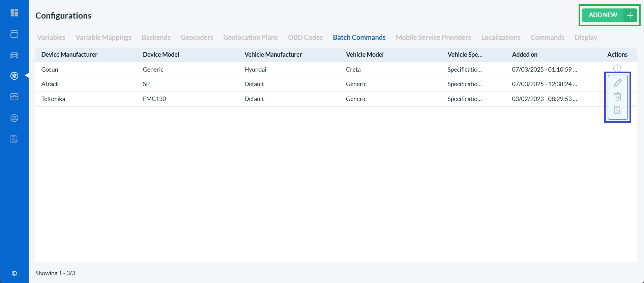Click the Device Manufacturer column header

(69, 55)
